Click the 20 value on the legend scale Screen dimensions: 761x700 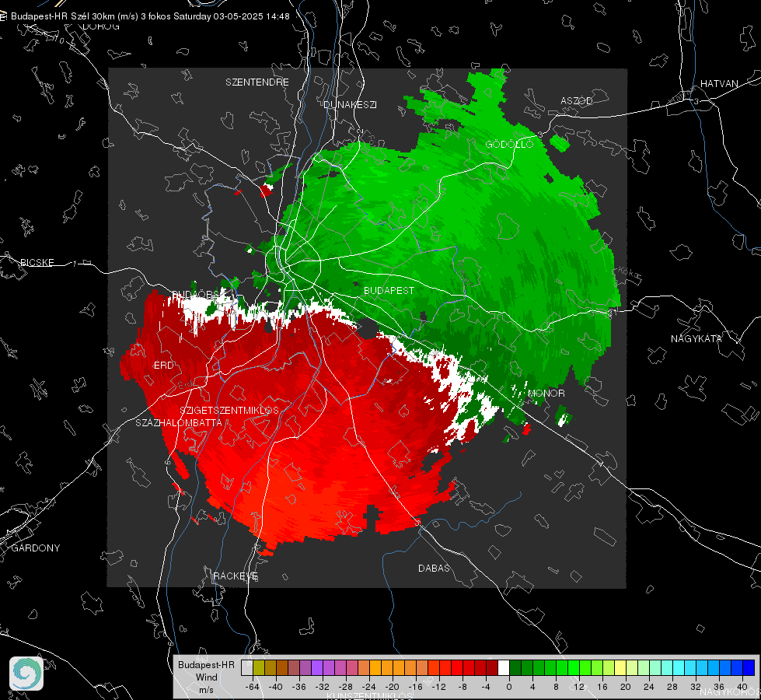625,687
